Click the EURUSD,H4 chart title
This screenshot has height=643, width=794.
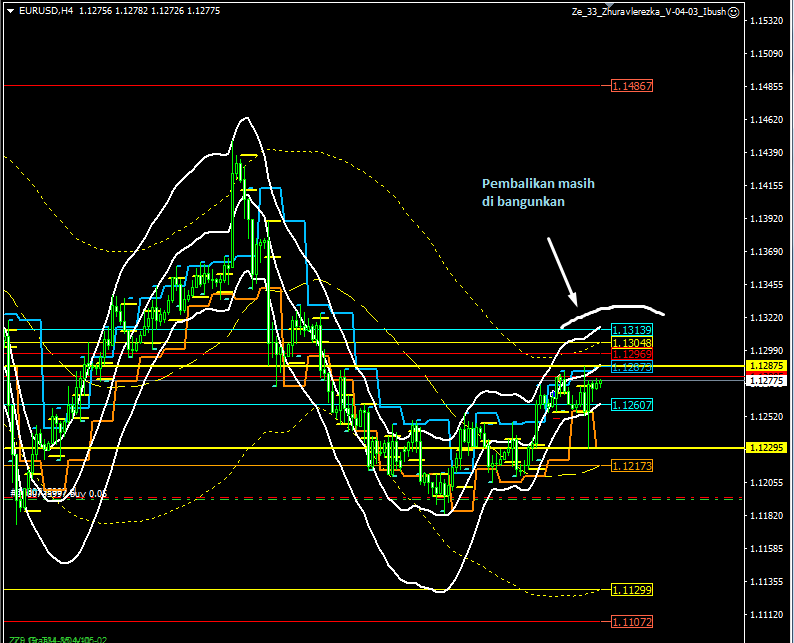[x=39, y=12]
